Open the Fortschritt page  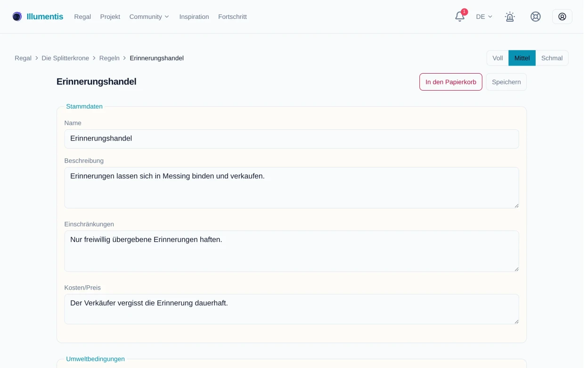232,17
